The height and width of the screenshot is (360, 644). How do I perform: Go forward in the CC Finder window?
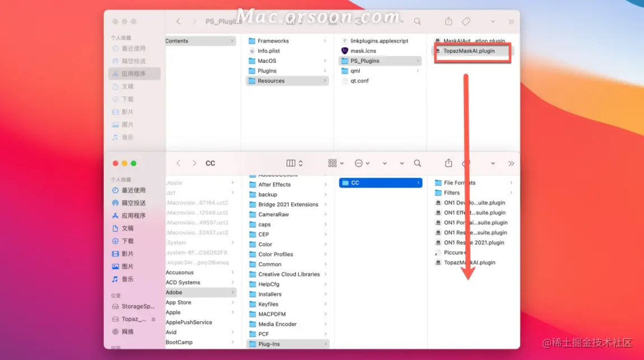pyautogui.click(x=194, y=163)
